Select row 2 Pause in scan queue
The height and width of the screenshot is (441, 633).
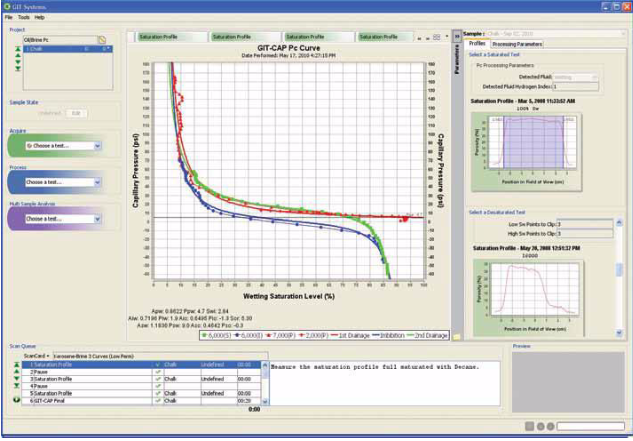141,372
